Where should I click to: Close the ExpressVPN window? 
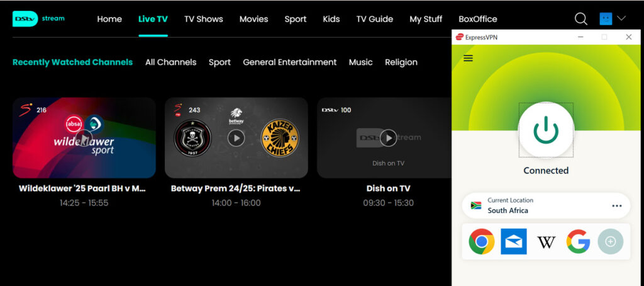tap(628, 37)
